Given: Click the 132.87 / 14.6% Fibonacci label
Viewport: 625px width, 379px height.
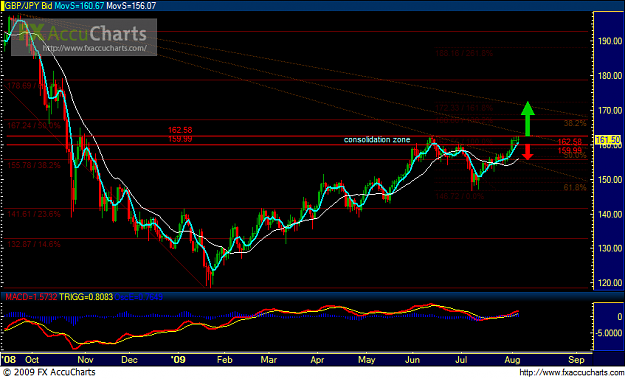Looking at the screenshot, I should point(34,244).
